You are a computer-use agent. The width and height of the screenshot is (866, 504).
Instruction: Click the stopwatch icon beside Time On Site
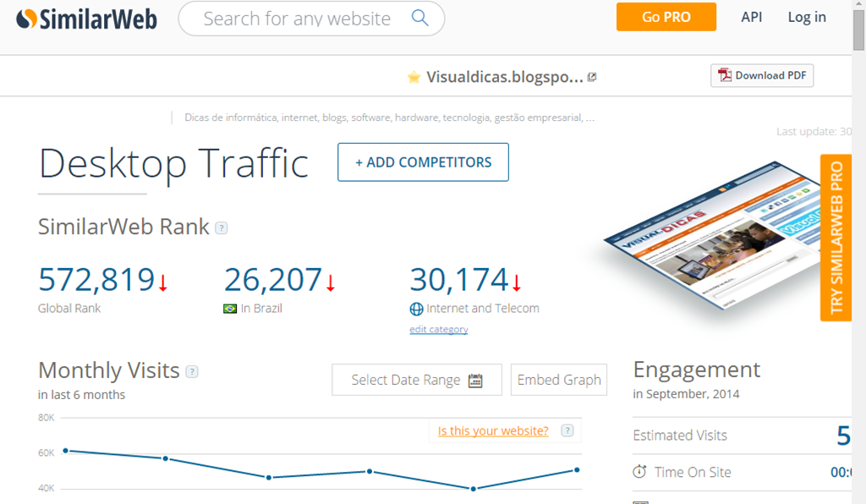[x=639, y=472]
